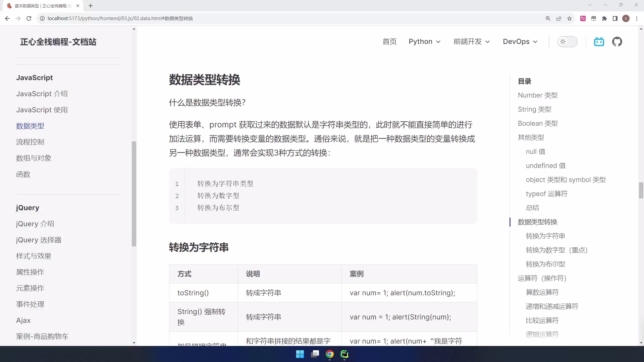Jump to undefined 值 in table of contents
Image resolution: width=644 pixels, height=362 pixels.
pyautogui.click(x=546, y=166)
